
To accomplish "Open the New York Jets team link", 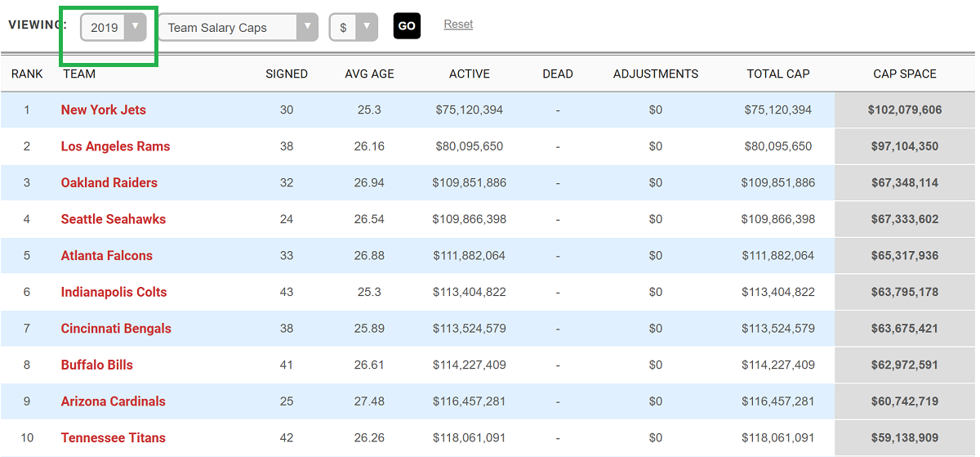I will pos(104,110).
